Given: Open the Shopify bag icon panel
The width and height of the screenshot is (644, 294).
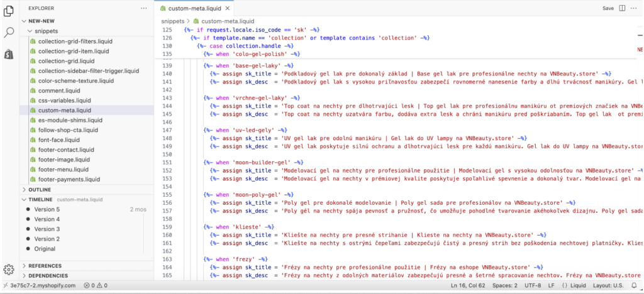Looking at the screenshot, I should (9, 55).
